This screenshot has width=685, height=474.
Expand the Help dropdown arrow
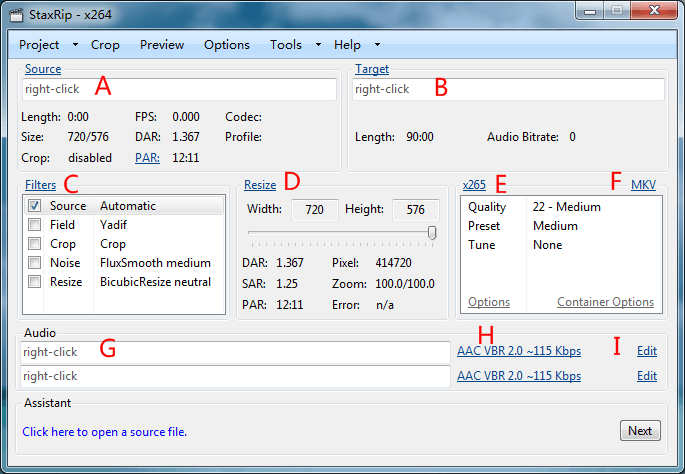[x=377, y=45]
